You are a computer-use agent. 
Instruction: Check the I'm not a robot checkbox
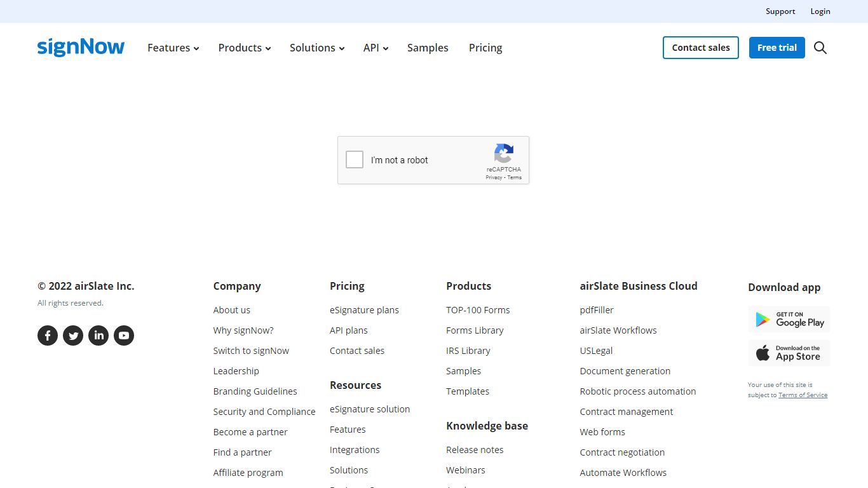click(355, 159)
